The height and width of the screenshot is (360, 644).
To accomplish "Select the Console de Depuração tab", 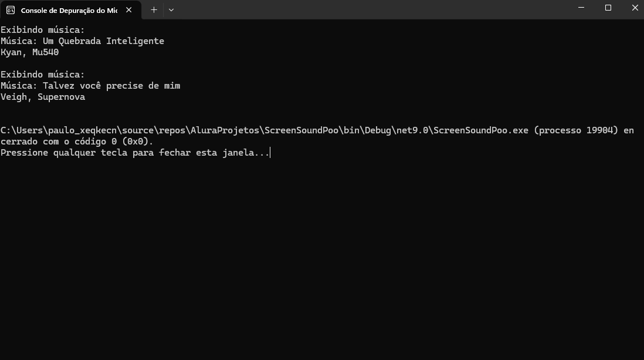I will click(68, 10).
